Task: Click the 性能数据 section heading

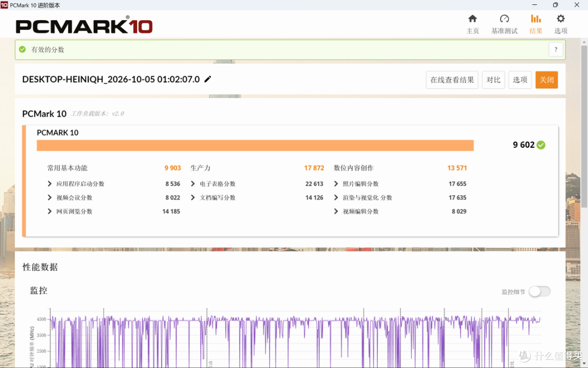Action: tap(40, 267)
